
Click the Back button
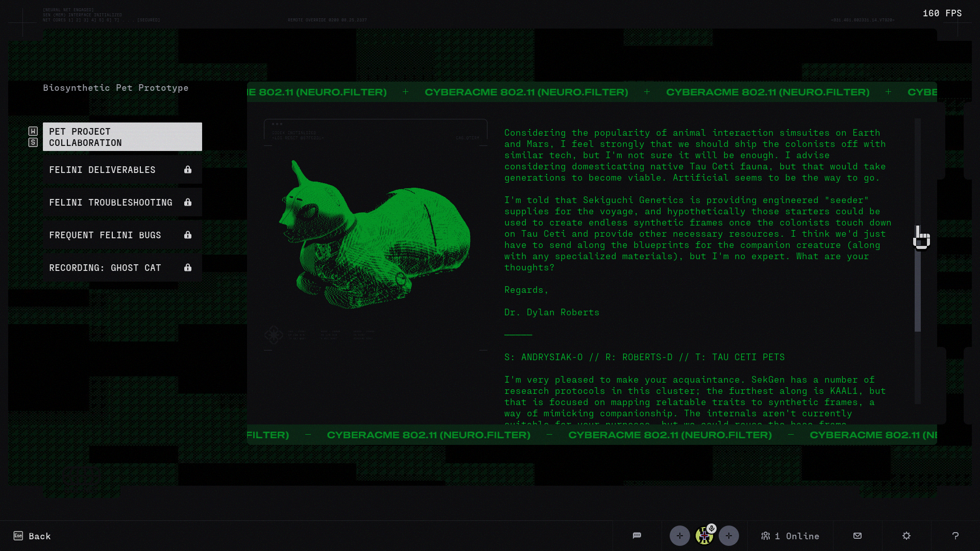click(x=32, y=536)
